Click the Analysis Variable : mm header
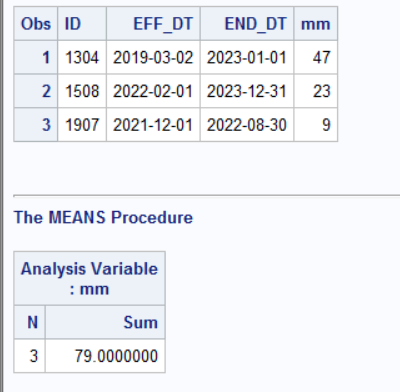 (x=89, y=278)
